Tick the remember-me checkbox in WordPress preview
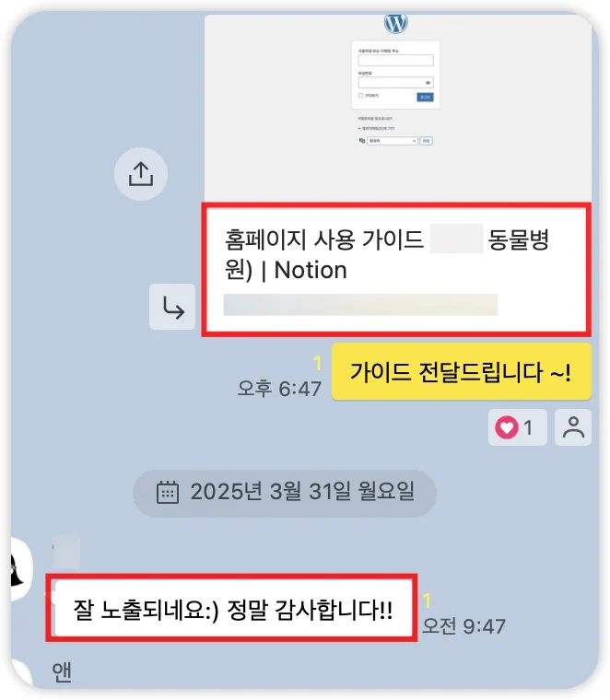Viewport: 610px width, 700px height. 360,96
